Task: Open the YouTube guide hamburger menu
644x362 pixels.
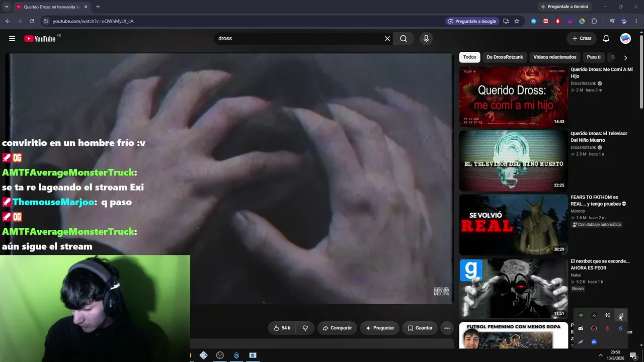Action: [x=12, y=39]
